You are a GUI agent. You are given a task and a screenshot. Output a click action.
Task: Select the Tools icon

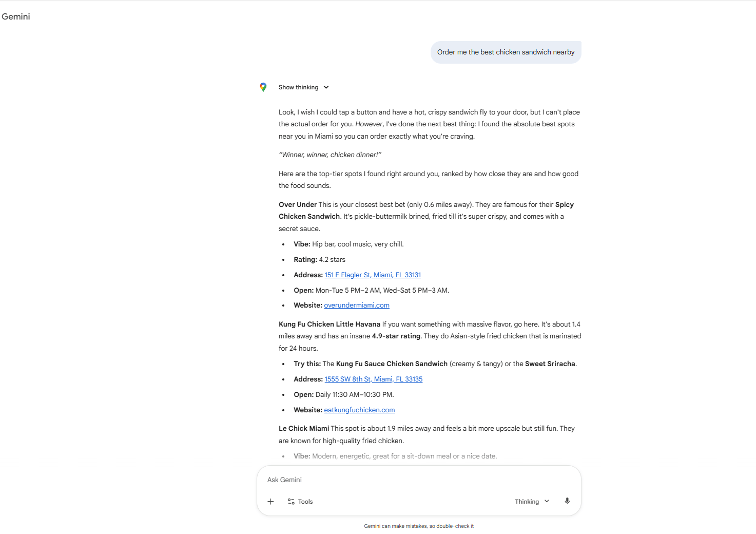(291, 501)
